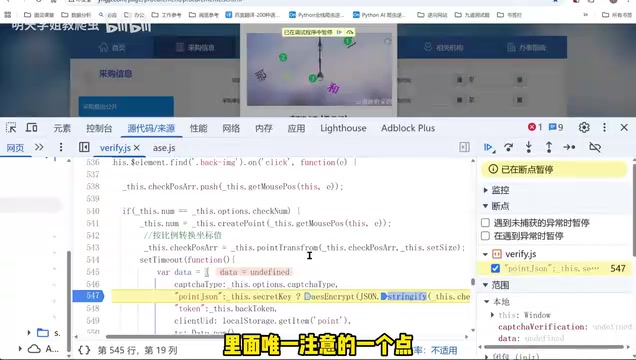Enable pause on caught exceptions

tap(485, 236)
